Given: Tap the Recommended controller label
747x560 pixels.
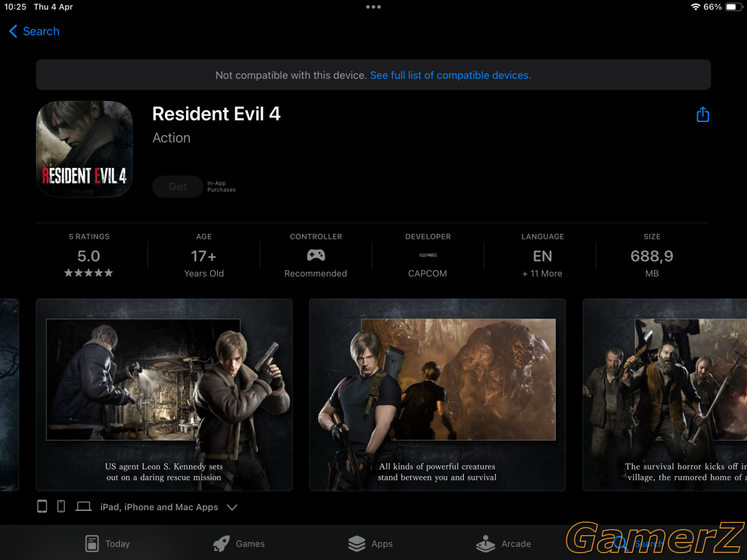Looking at the screenshot, I should coord(316,274).
